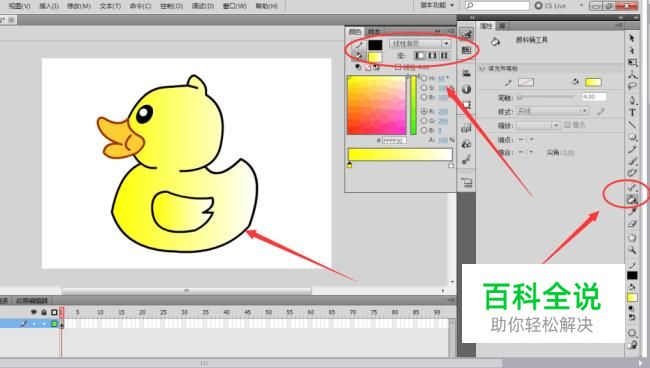Select the G green radio button

(x=424, y=121)
